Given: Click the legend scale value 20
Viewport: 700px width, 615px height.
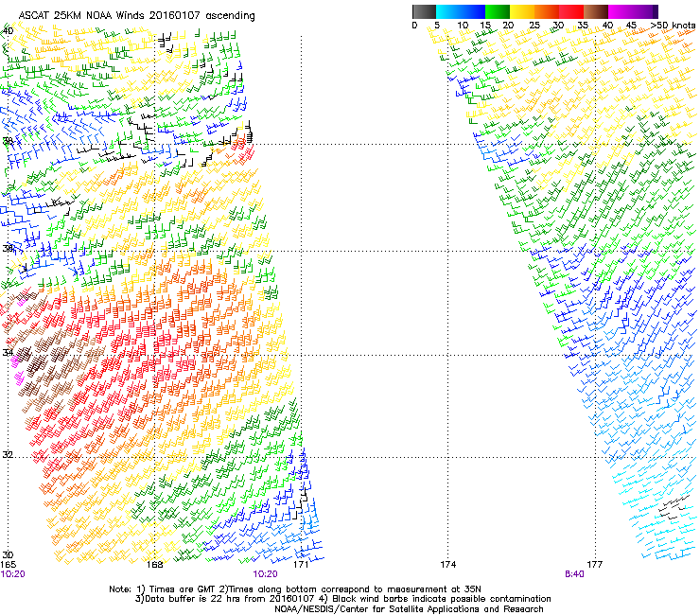Looking at the screenshot, I should coord(508,26).
